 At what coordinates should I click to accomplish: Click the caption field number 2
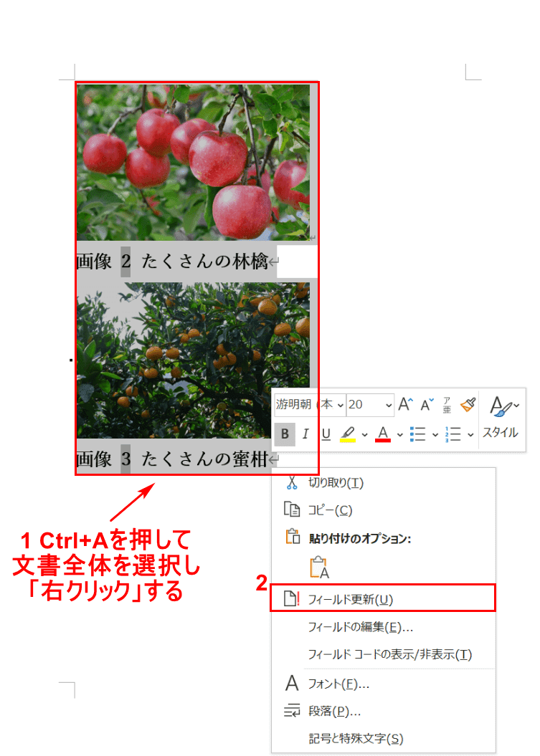click(x=125, y=262)
